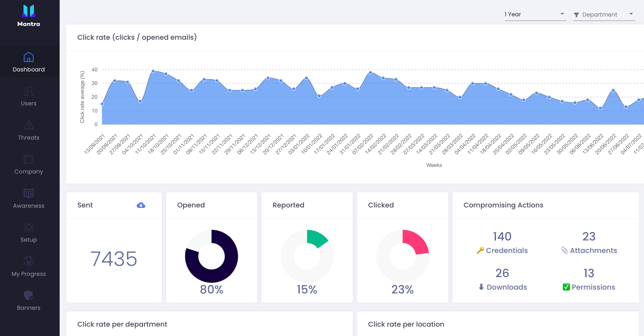
Task: Open the My Progress badge icon
Action: tap(29, 261)
